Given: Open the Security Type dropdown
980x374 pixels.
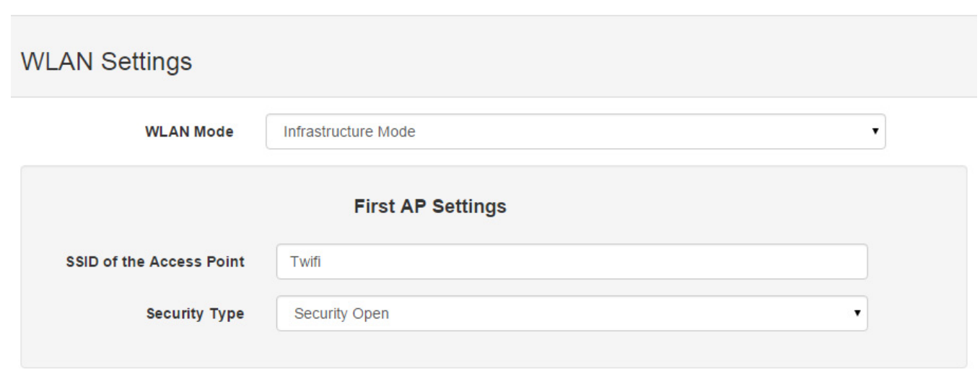Looking at the screenshot, I should point(572,313).
